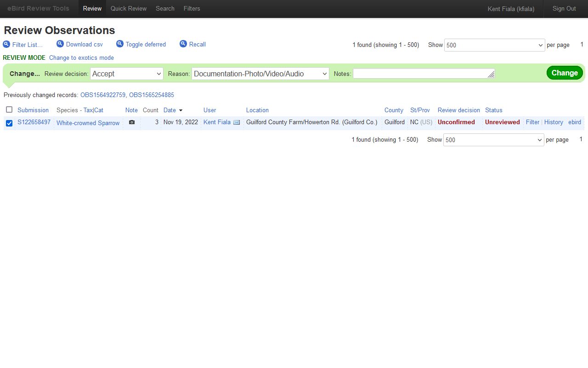Click the Filter List... link
The width and height of the screenshot is (588, 368).
click(28, 45)
